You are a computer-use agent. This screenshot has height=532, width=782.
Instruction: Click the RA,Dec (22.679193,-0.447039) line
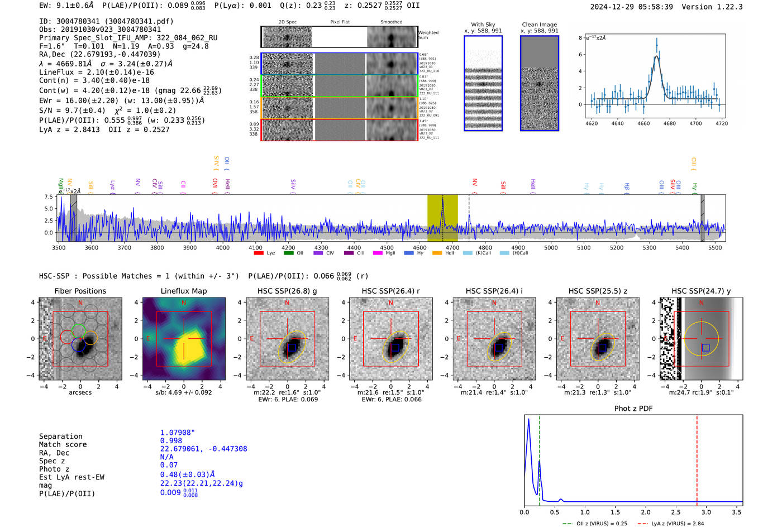pyautogui.click(x=99, y=54)
